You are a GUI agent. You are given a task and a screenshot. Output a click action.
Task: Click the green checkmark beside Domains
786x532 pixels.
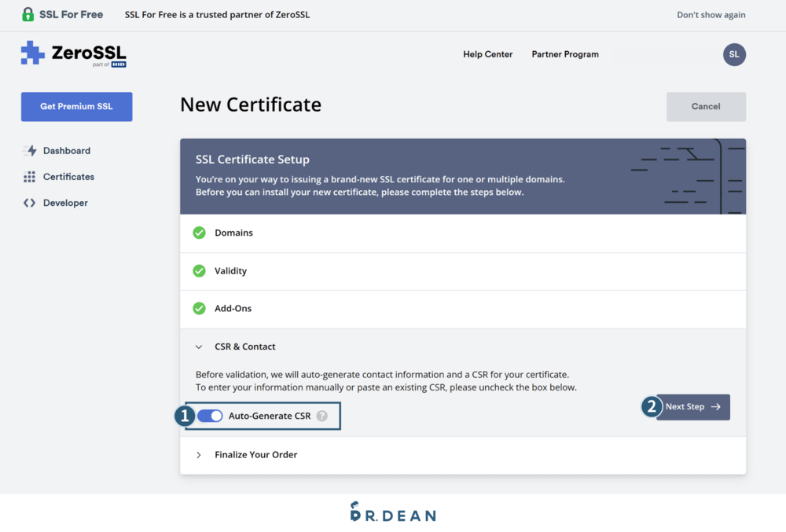pos(199,232)
